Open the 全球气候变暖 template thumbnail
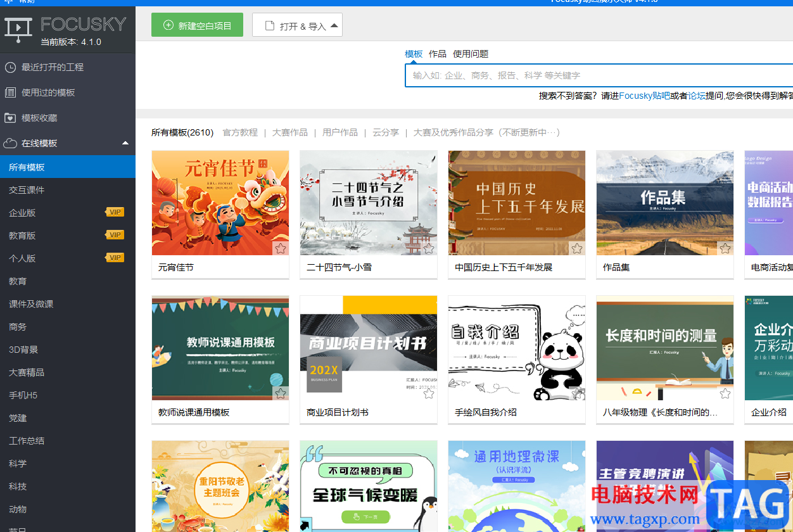Screen dimensions: 793x532 [x=369, y=486]
